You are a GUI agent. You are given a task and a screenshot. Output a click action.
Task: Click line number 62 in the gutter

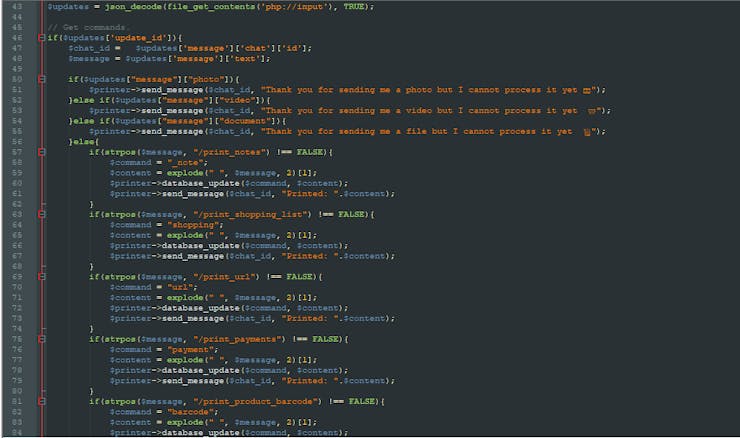17,204
